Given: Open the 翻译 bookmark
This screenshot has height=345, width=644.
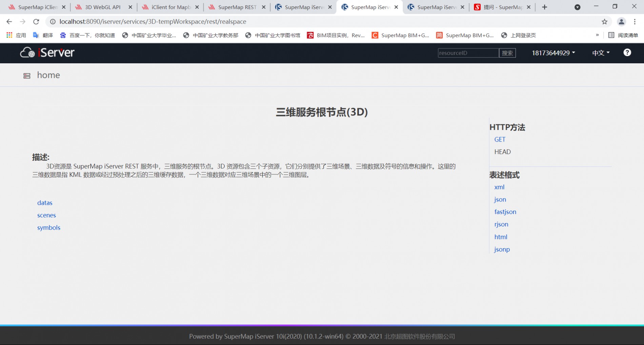Looking at the screenshot, I should pyautogui.click(x=43, y=35).
